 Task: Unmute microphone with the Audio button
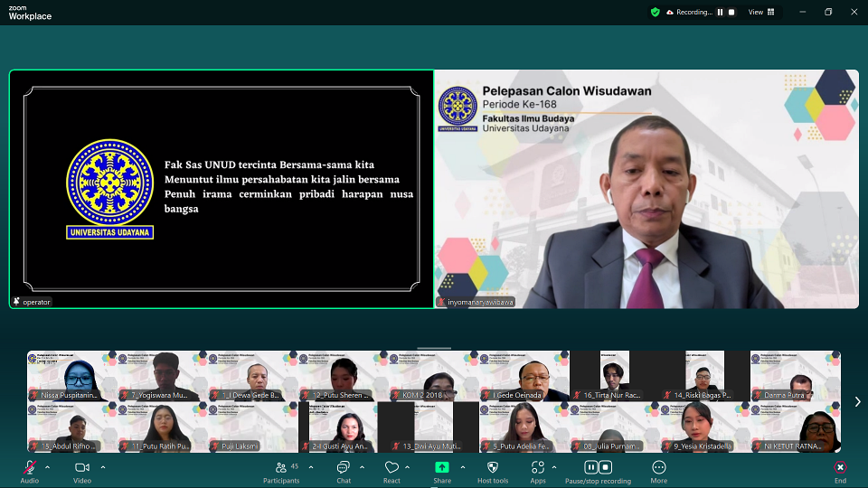click(29, 472)
